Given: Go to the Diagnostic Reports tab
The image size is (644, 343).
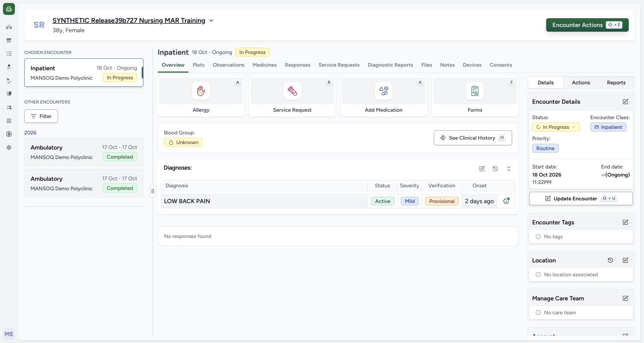Looking at the screenshot, I should pos(390,65).
